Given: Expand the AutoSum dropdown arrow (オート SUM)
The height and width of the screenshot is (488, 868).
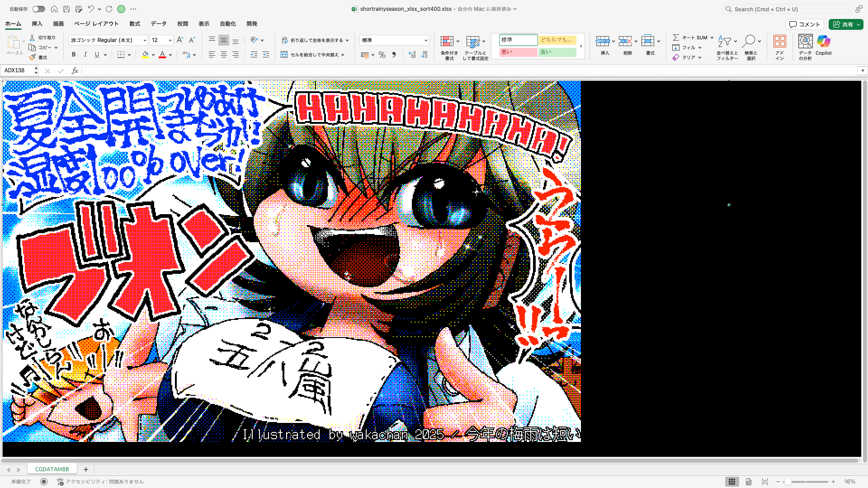Looking at the screenshot, I should pos(712,38).
